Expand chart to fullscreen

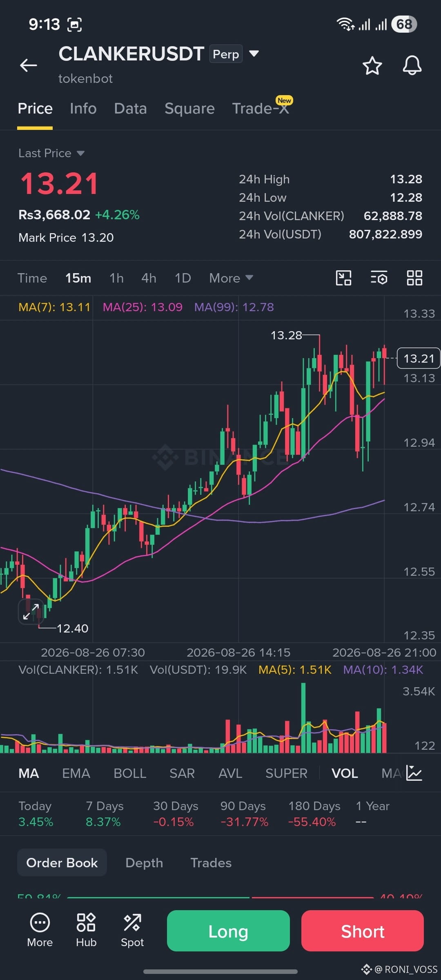click(x=31, y=611)
